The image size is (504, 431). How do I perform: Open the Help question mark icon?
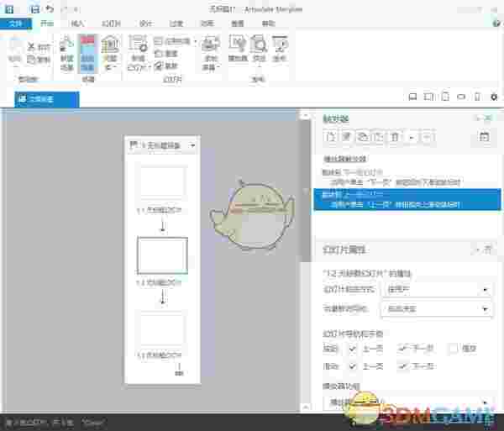click(x=496, y=24)
